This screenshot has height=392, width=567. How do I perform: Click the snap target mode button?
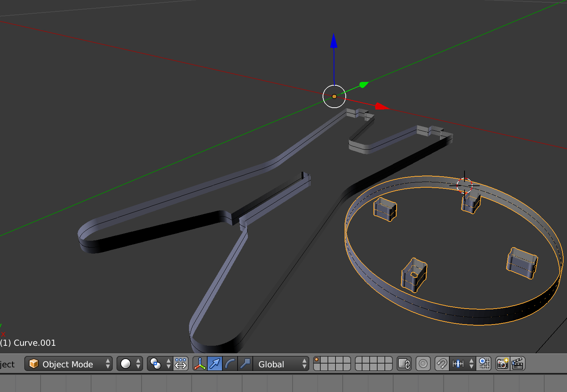pos(483,364)
